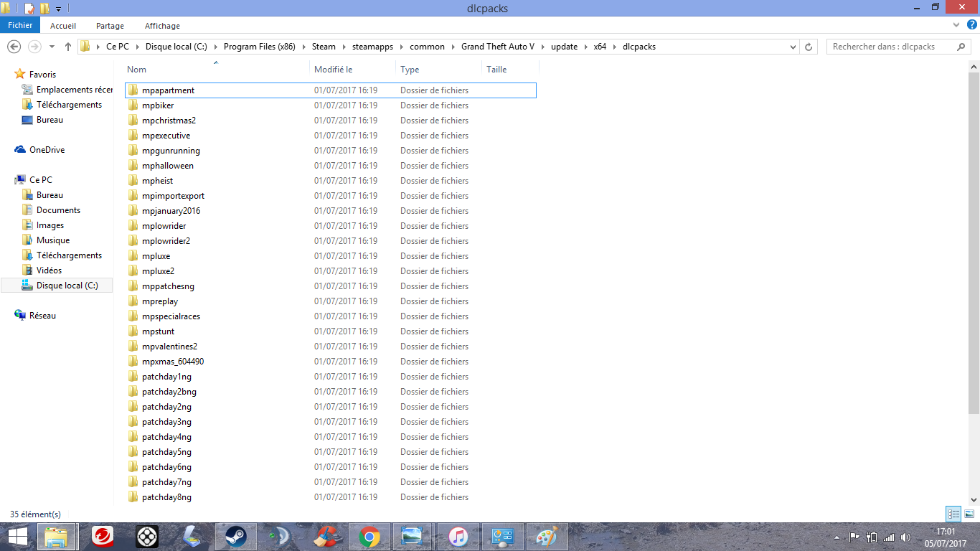
Task: Click Grand Theft Auto V breadcrumb segment
Action: coord(498,47)
